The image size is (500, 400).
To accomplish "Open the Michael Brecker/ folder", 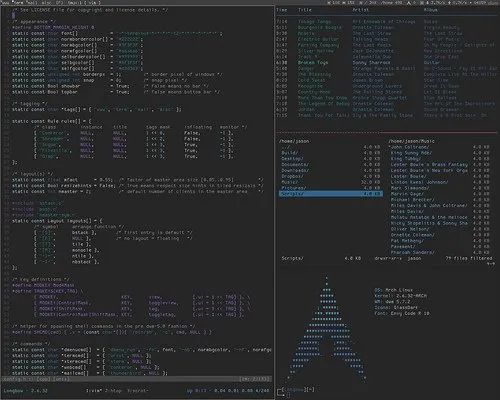I will pyautogui.click(x=412, y=200).
